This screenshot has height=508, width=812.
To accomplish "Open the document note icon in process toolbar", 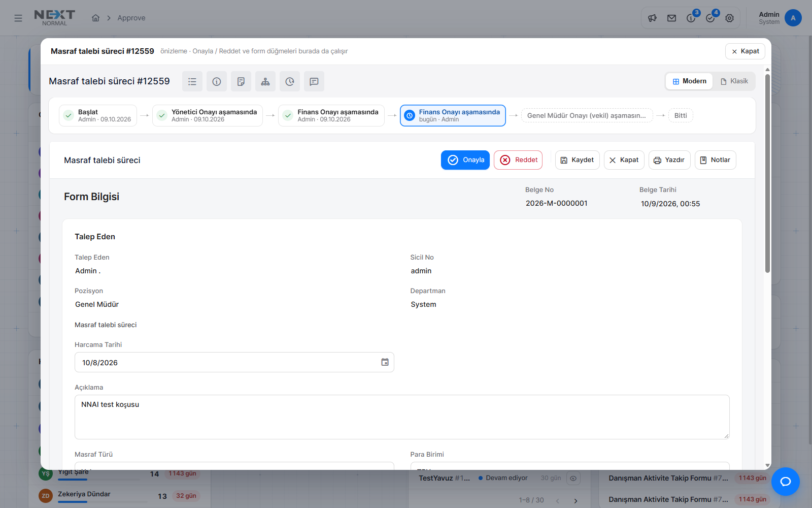I will pyautogui.click(x=241, y=81).
